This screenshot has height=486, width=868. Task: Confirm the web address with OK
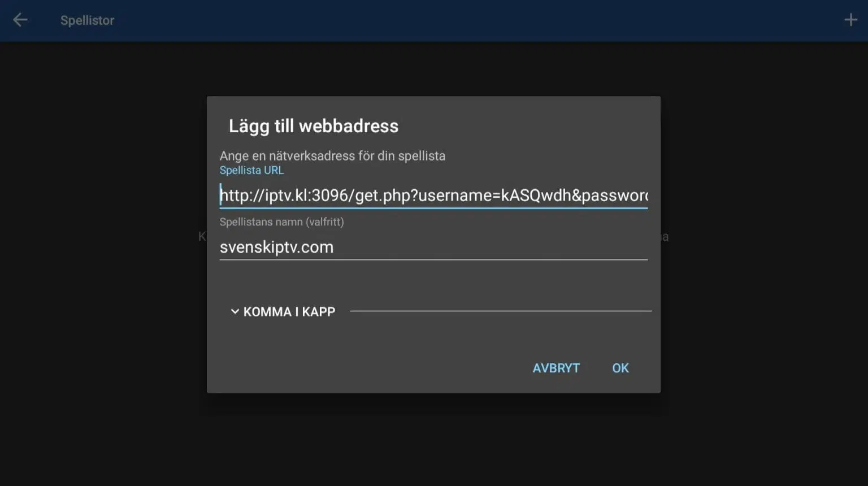click(620, 368)
